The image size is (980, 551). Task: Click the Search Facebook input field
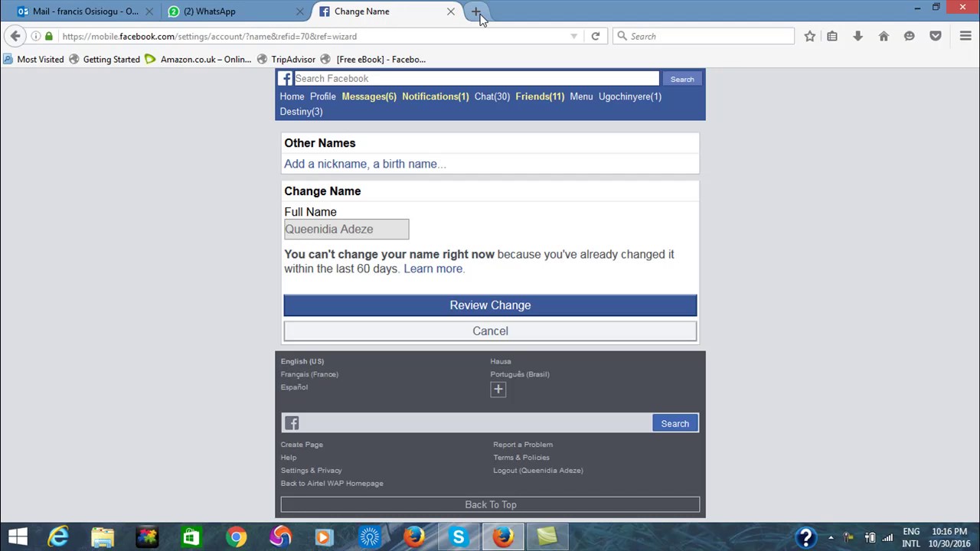point(476,78)
